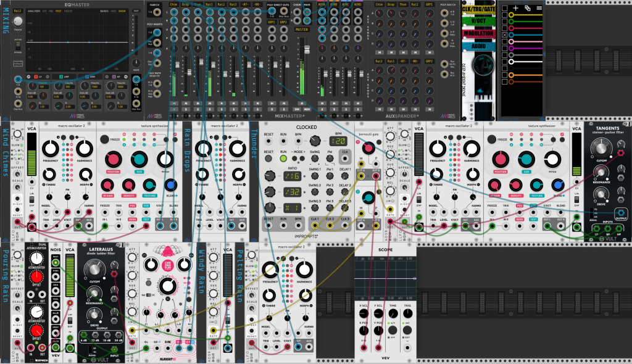632x364 pixels.
Task: Click the 120 BPM display on Clocked
Action: coord(338,141)
